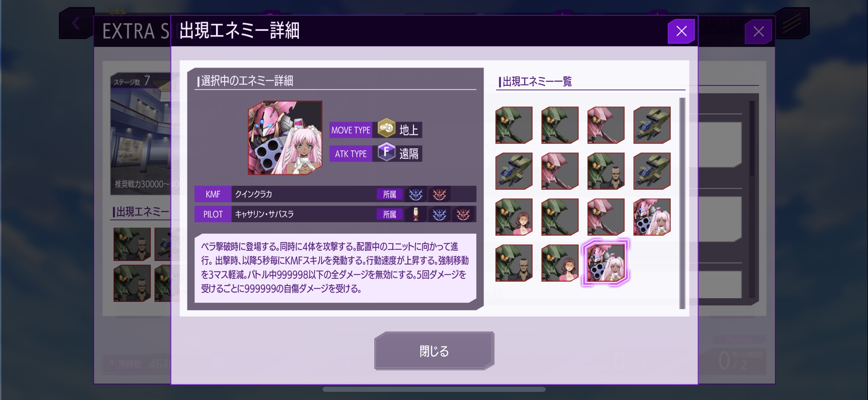
Task: Click the wine glass affiliation icon on the PILOT row
Action: click(x=416, y=214)
